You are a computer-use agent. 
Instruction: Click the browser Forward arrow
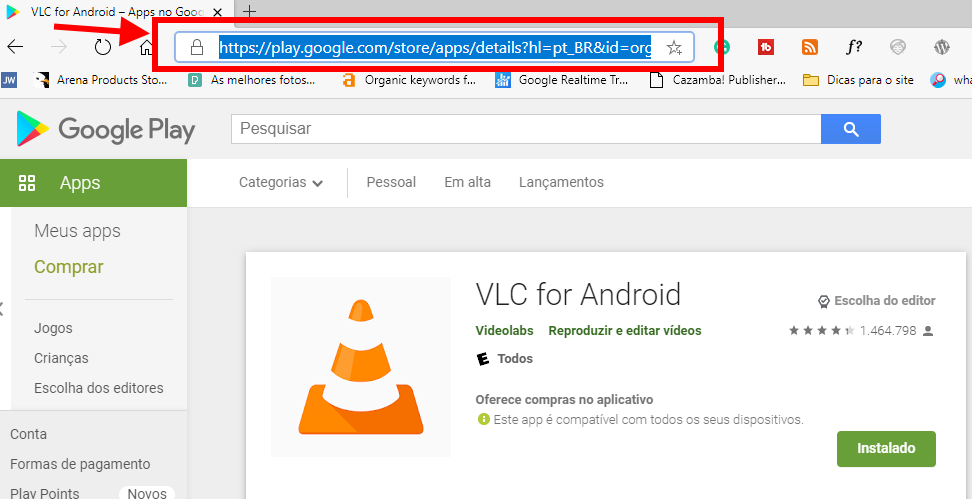(x=58, y=46)
